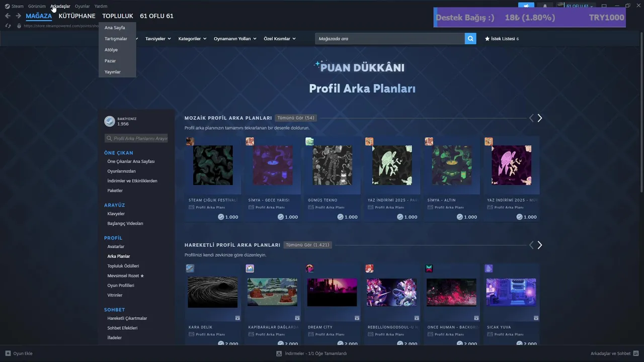
Task: Focus the Mağazada ara search field
Action: click(x=390, y=39)
